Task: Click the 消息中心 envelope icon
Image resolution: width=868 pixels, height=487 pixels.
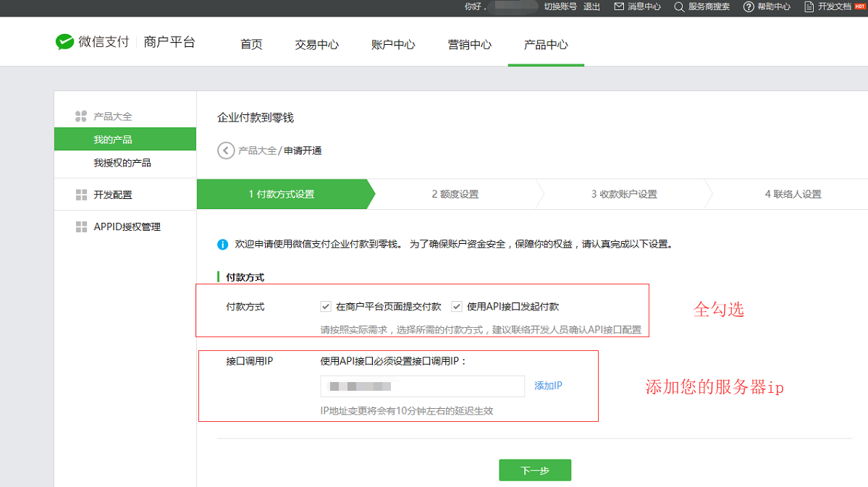Action: point(619,7)
